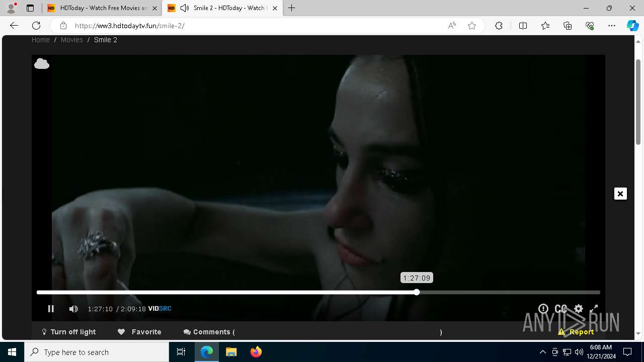Screen dimensions: 644x362
Task: Close the side overlay with X button
Action: coord(620,194)
